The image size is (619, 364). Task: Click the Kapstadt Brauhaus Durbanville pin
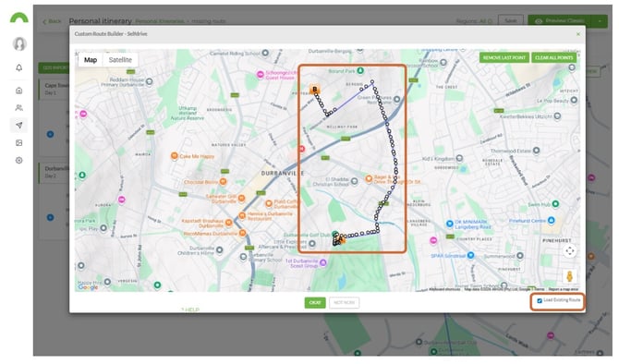pyautogui.click(x=228, y=223)
